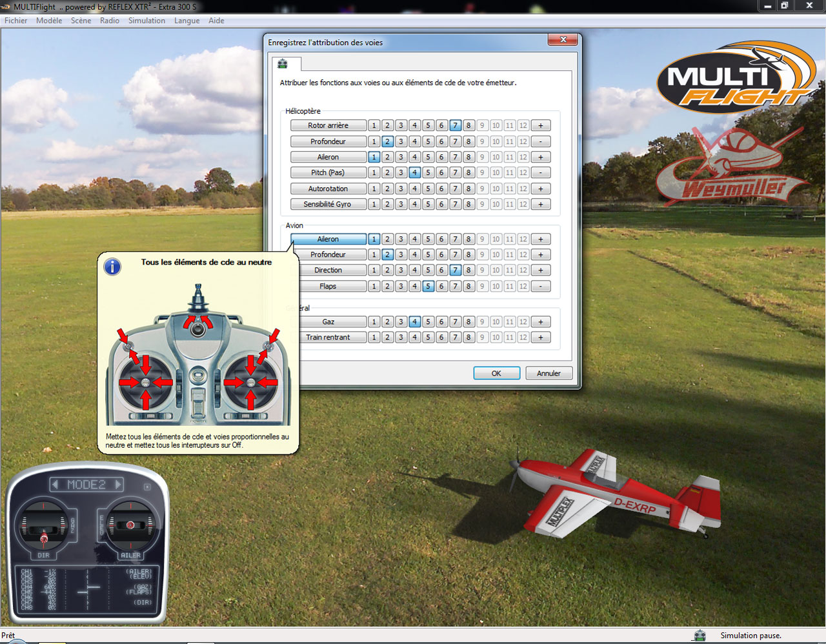
Task: Assign channel 4 to Gaz
Action: pyautogui.click(x=414, y=321)
